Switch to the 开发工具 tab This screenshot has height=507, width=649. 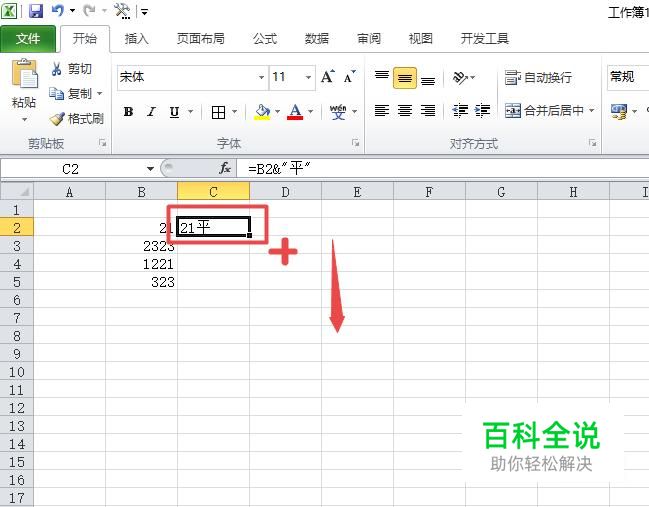(485, 38)
